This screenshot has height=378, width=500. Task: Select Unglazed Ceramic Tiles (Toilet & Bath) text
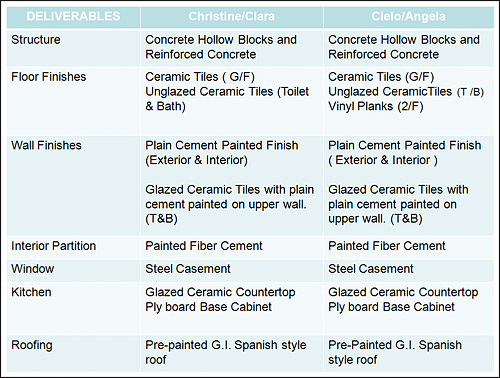(x=227, y=99)
